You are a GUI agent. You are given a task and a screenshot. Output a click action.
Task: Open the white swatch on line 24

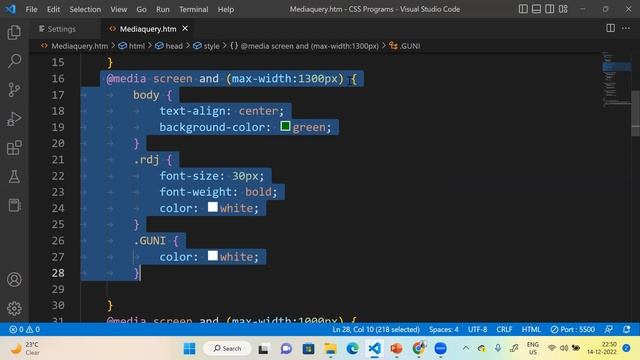click(x=213, y=207)
